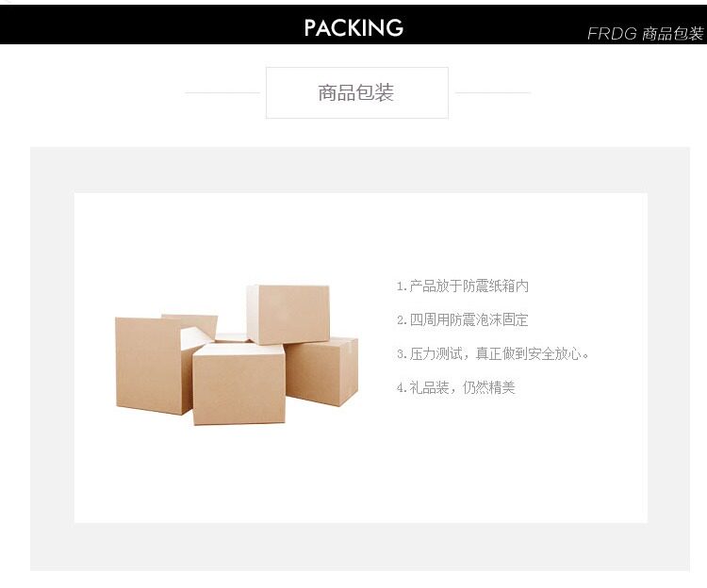Click the top stacked cardboard box
Viewport: 707px width, 588px height.
click(x=288, y=314)
